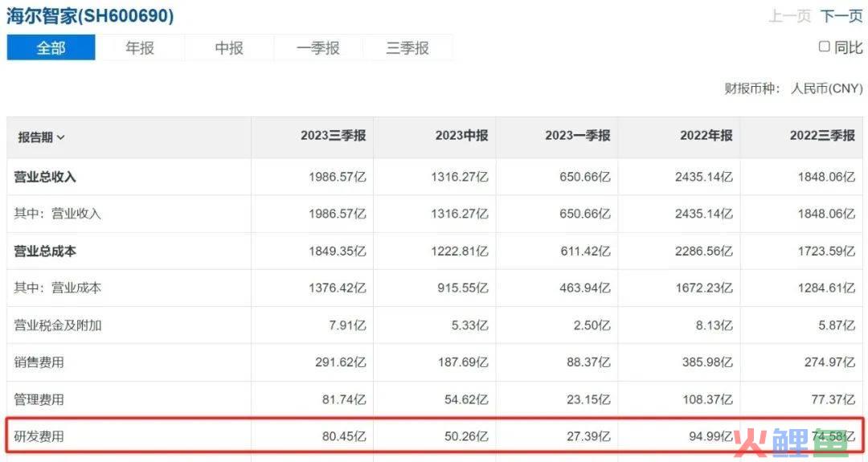Click the 274.97亿 cell
The height and width of the screenshot is (462, 868).
[829, 362]
